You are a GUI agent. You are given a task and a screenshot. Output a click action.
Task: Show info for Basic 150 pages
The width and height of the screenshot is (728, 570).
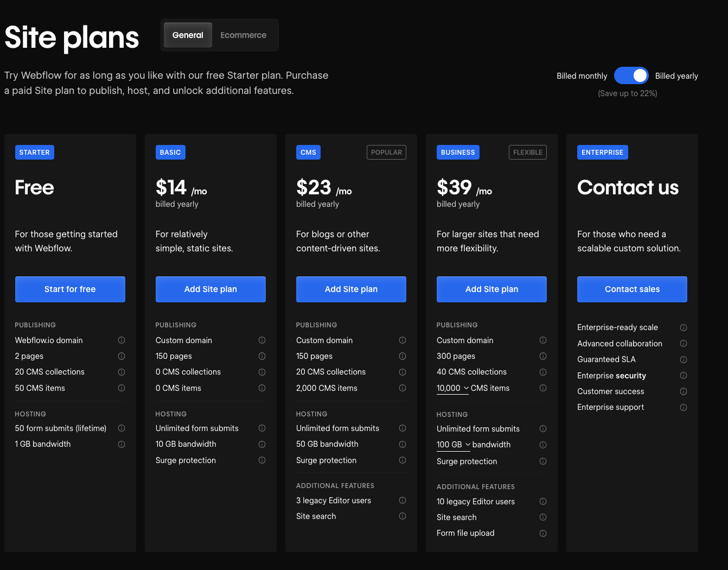coord(262,356)
